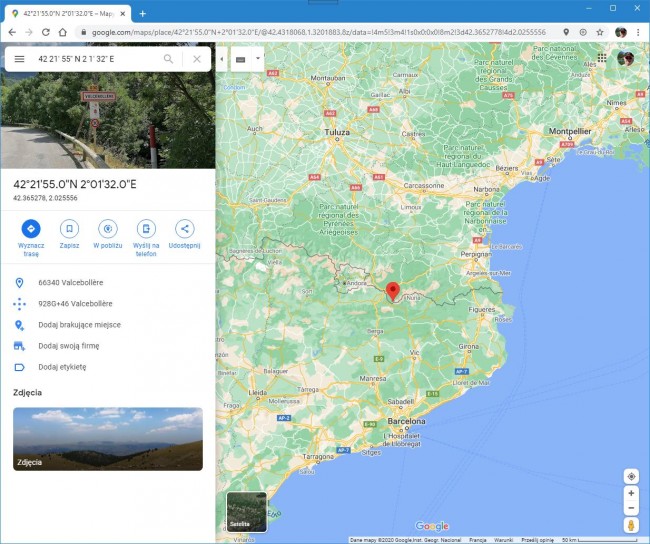Click Tarragona label on map

tap(318, 457)
